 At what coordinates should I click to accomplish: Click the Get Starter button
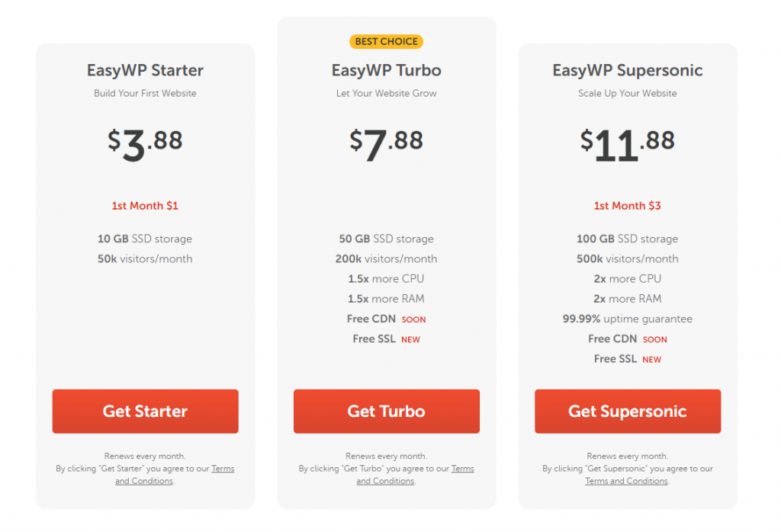click(145, 412)
